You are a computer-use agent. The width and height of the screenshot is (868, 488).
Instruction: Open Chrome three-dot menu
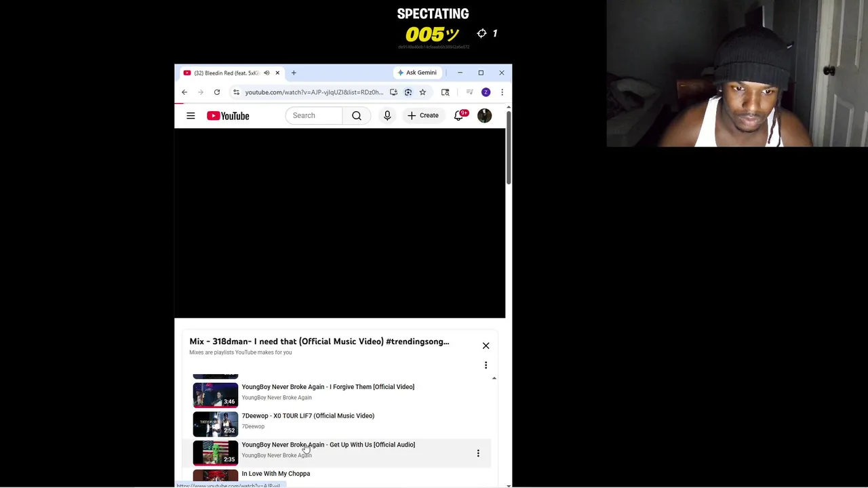pos(502,92)
